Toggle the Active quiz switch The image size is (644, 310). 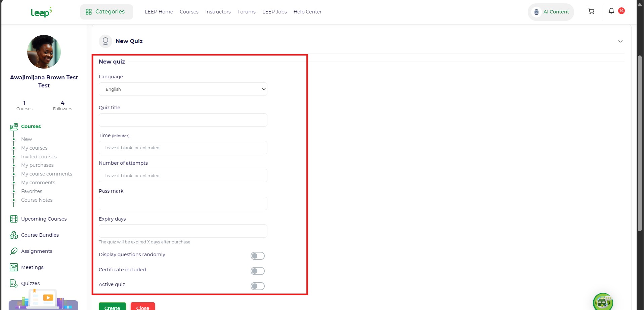(x=257, y=286)
